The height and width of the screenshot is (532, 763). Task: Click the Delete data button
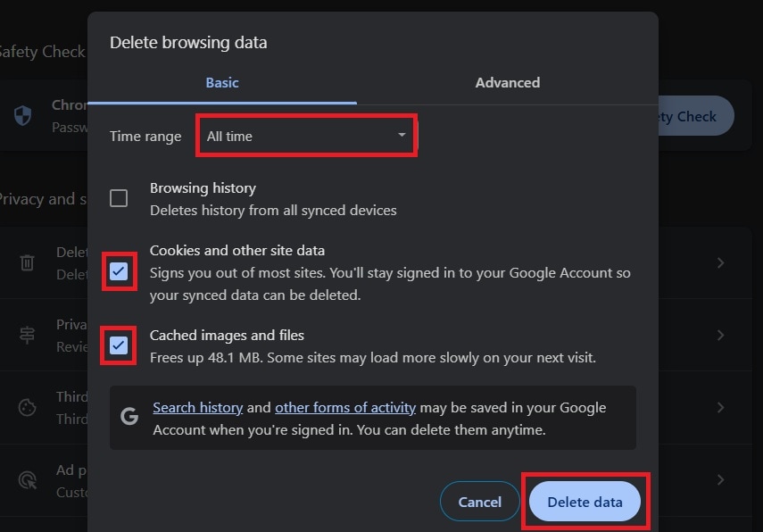click(585, 502)
